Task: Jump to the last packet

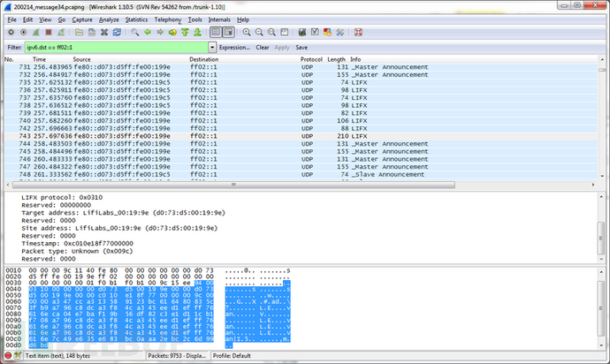Action: 197,33
